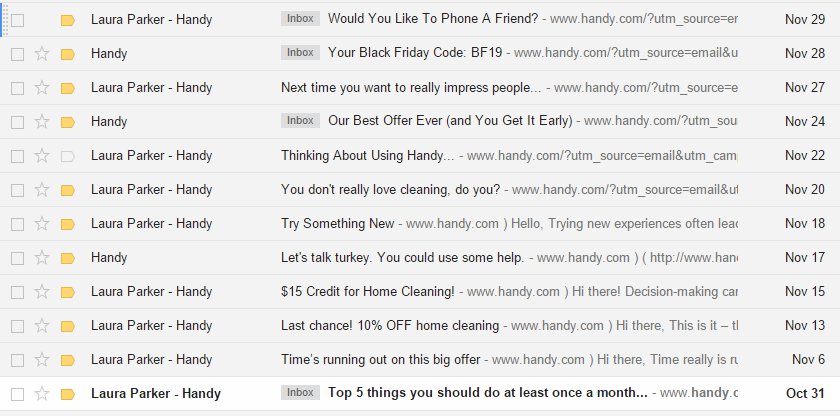Image resolution: width=840 pixels, height=416 pixels.
Task: Star the Try Something New email
Action: [42, 223]
